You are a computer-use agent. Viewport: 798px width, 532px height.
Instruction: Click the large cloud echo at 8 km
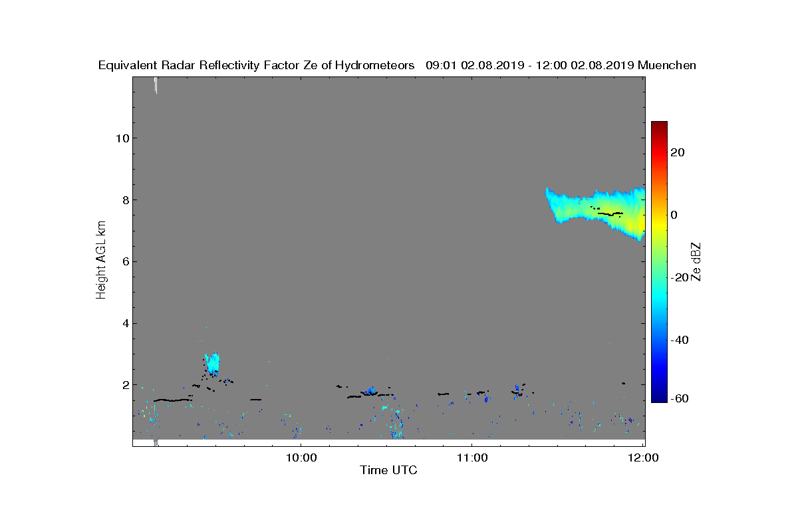click(x=595, y=211)
